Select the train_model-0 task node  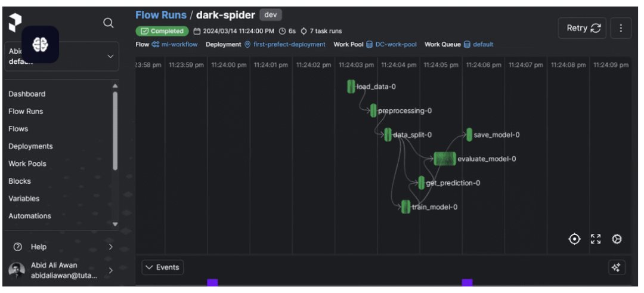pyautogui.click(x=406, y=206)
